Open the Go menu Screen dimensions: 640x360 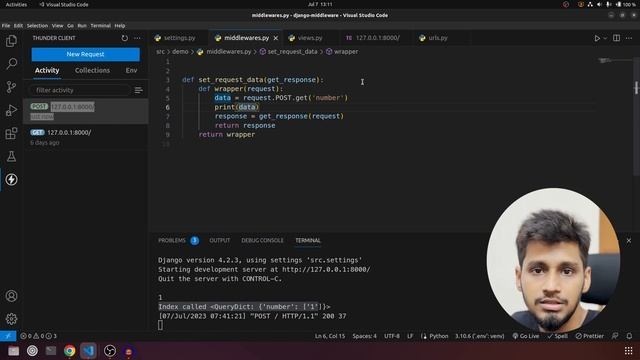click(x=70, y=25)
